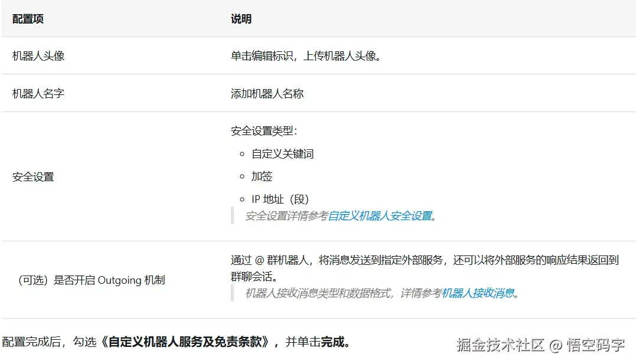Click the note 机器人接收消息类型和数据格式
The width and height of the screenshot is (636, 364).
click(318, 293)
